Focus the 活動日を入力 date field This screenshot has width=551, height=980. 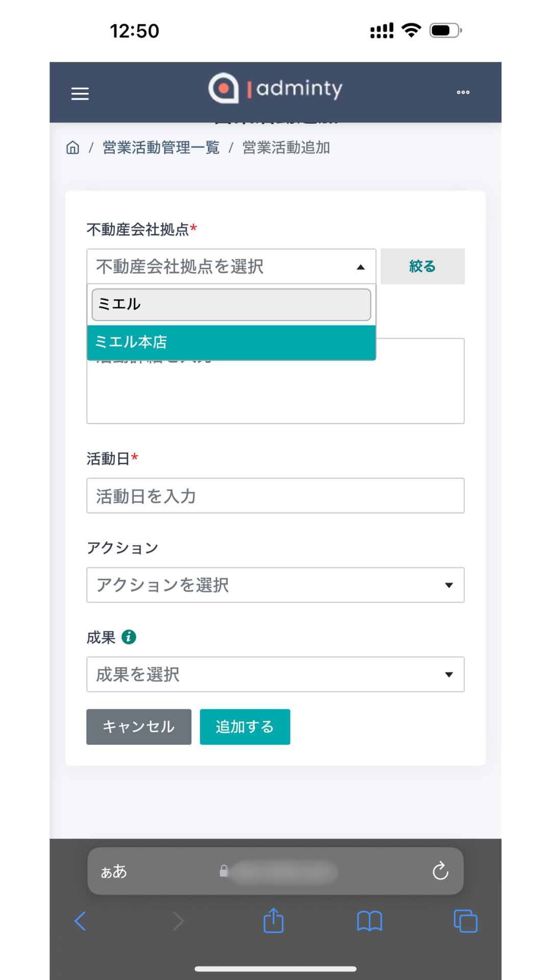pos(275,496)
